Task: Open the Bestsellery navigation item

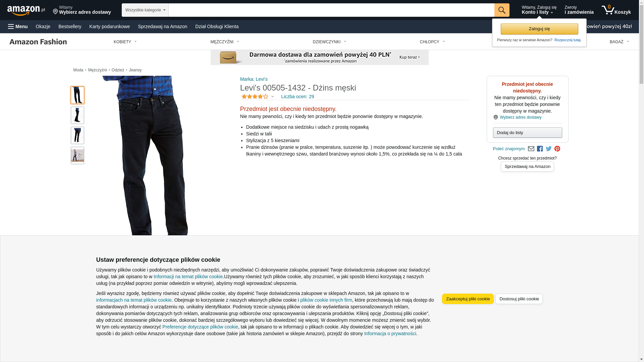Action: click(x=70, y=26)
